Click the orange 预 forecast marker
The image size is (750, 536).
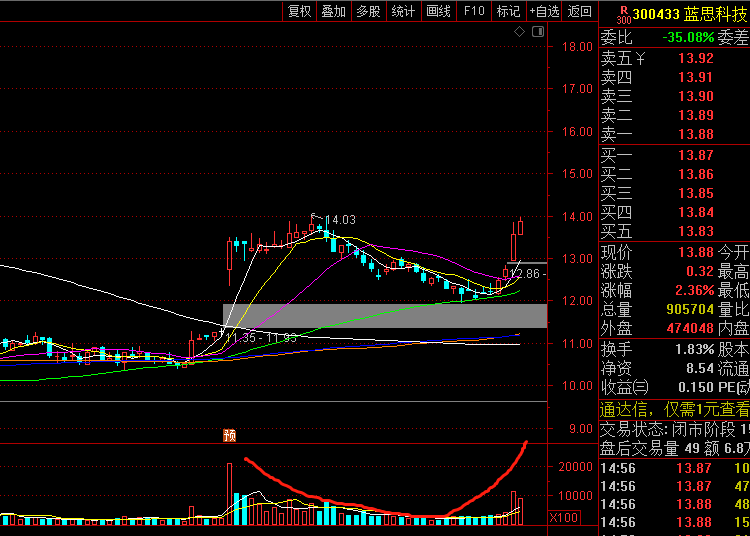pos(230,436)
